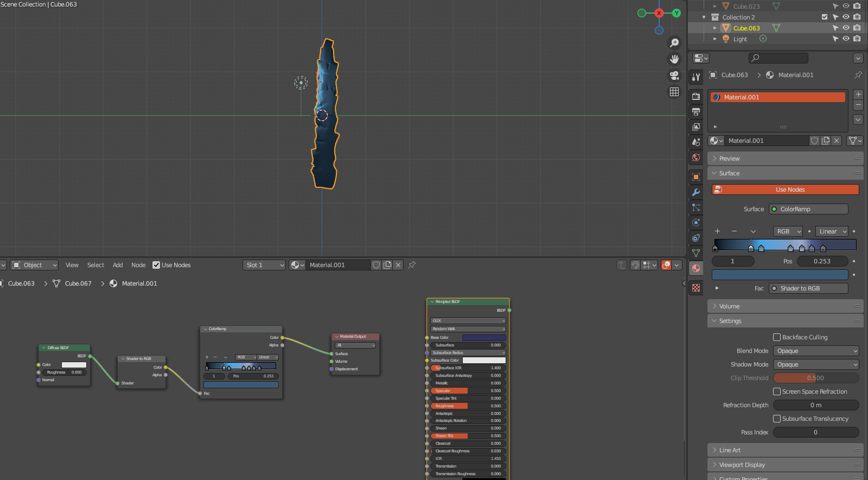Toggle viewport visibility eye for Light

(846, 39)
